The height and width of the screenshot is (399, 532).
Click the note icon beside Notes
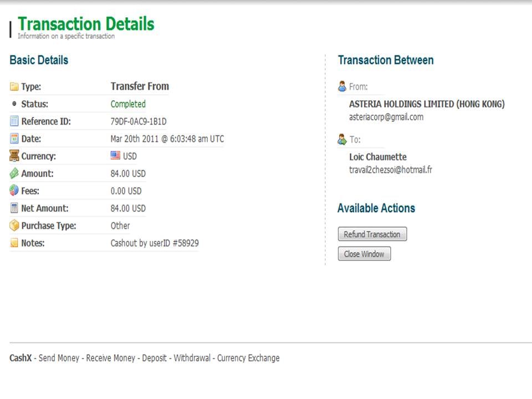(14, 243)
